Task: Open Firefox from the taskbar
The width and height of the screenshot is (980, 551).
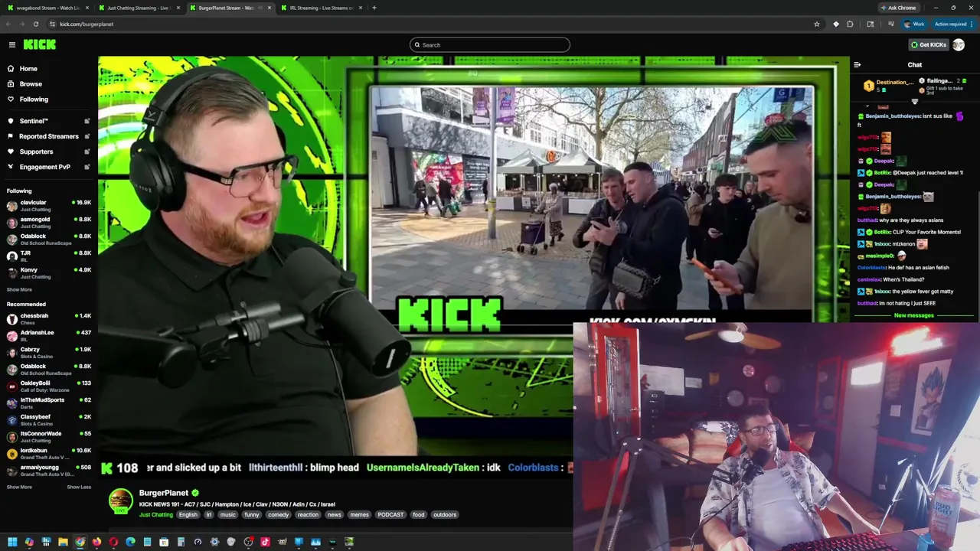Action: (x=96, y=542)
